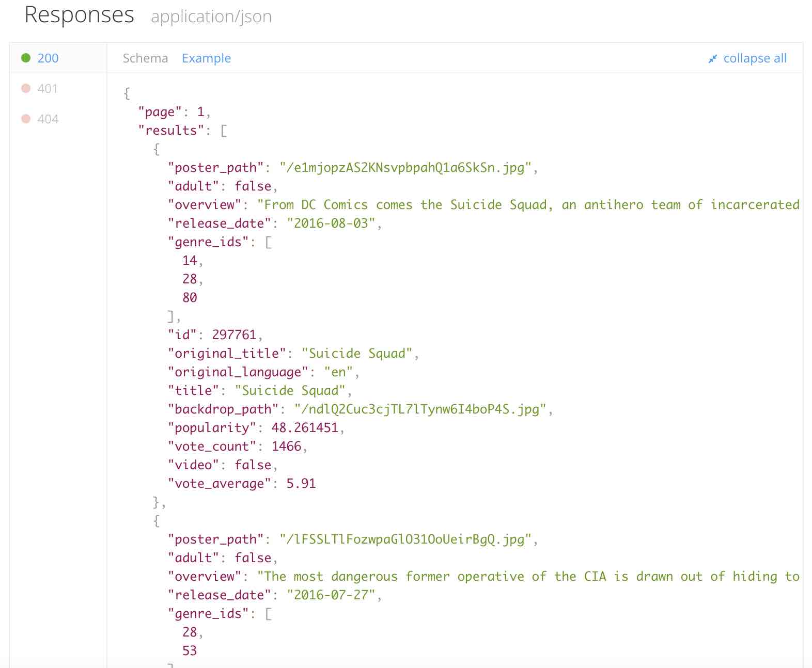The width and height of the screenshot is (812, 668).
Task: Click the green status dot beside 200
Action: pyautogui.click(x=26, y=58)
